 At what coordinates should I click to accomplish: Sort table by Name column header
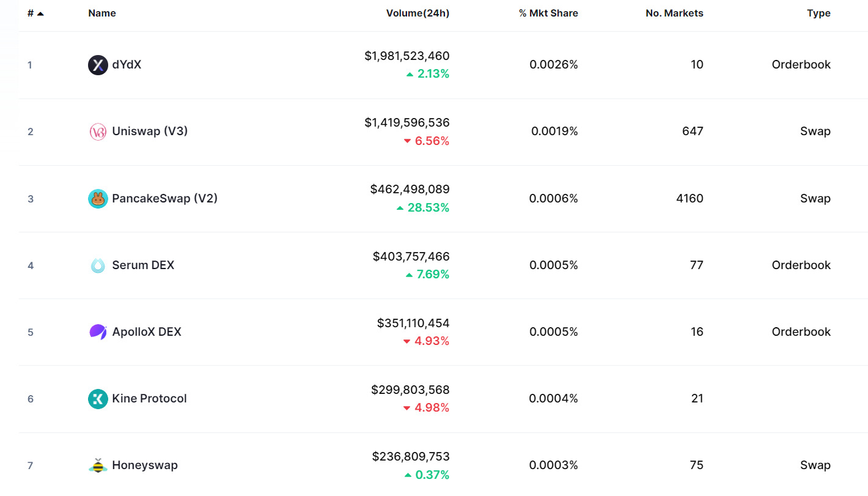tap(102, 13)
